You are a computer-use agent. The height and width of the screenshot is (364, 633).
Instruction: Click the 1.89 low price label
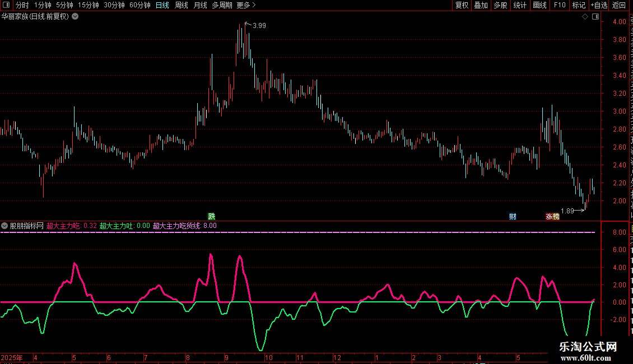point(567,211)
